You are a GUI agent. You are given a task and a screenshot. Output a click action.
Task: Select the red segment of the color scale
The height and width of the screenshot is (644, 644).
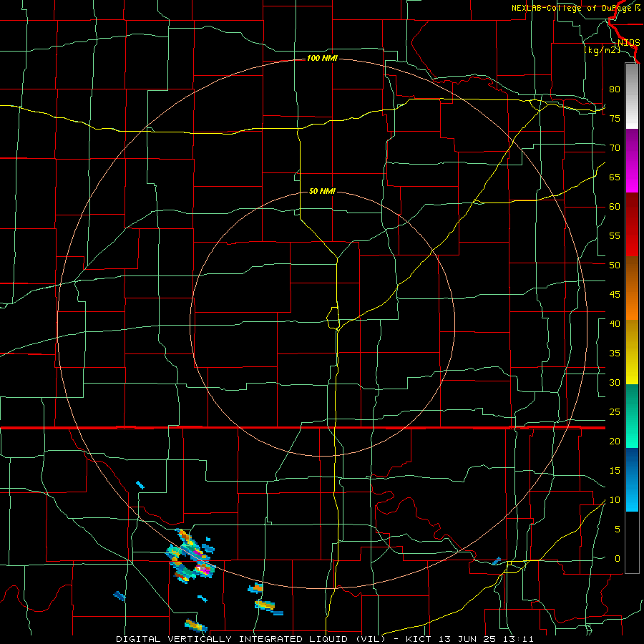pyautogui.click(x=632, y=225)
